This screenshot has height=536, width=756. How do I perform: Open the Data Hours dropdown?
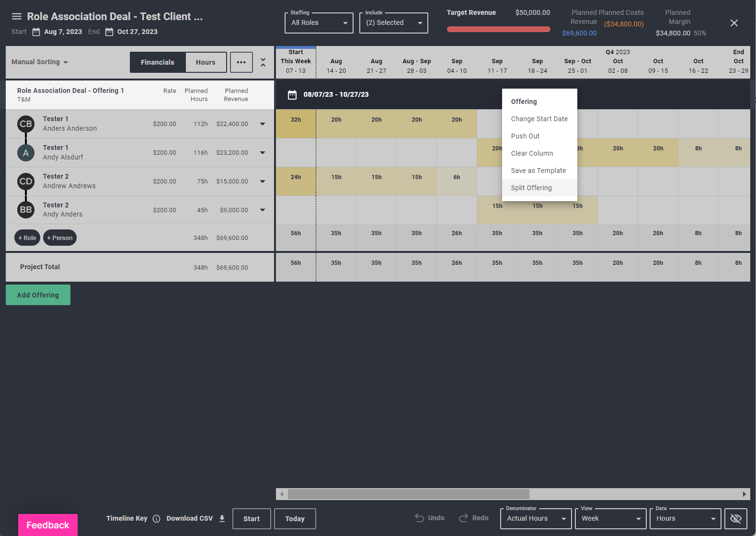pos(686,518)
